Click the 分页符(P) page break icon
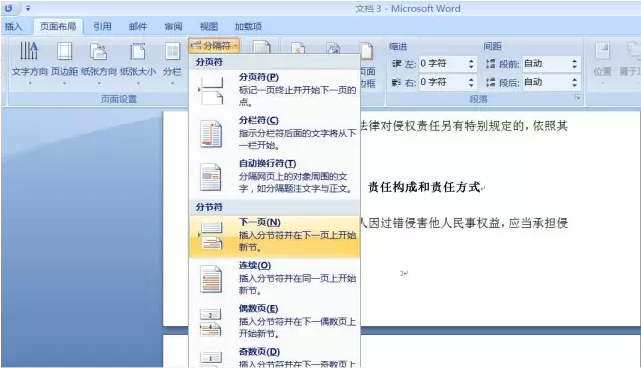The height and width of the screenshot is (368, 641). coord(211,90)
